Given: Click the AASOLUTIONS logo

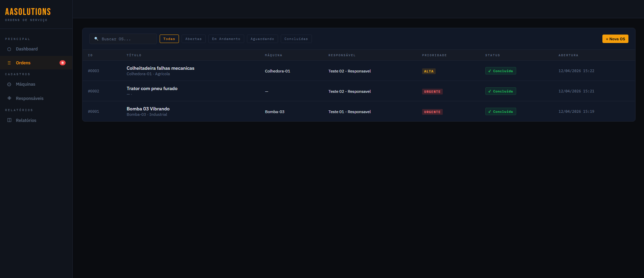Looking at the screenshot, I should pos(28,12).
